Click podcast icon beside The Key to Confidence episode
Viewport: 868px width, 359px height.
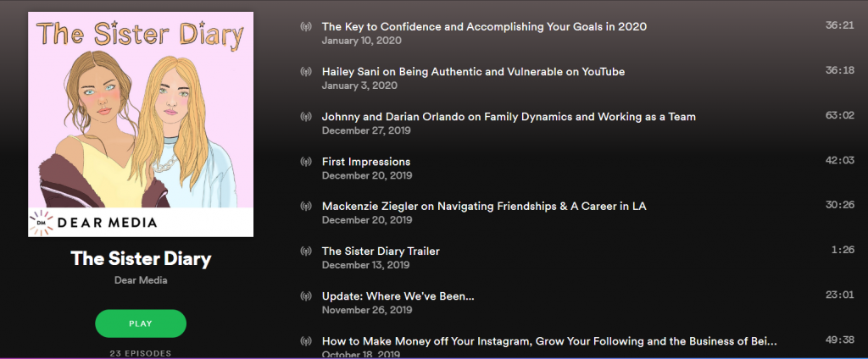[305, 26]
